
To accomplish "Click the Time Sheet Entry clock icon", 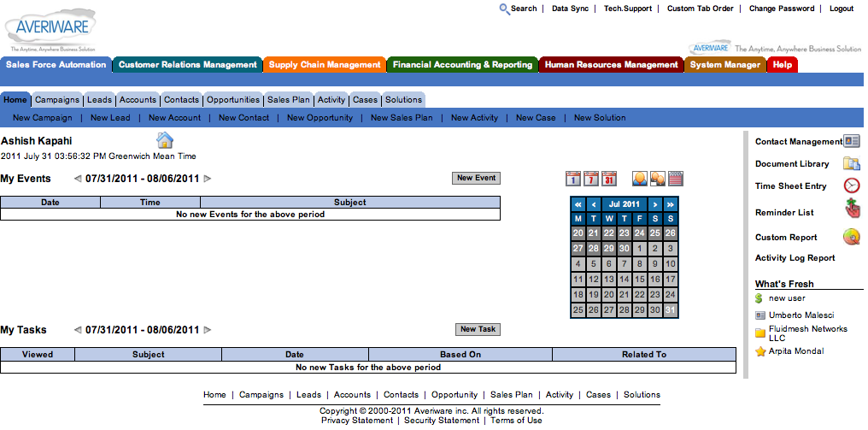I will (x=852, y=186).
